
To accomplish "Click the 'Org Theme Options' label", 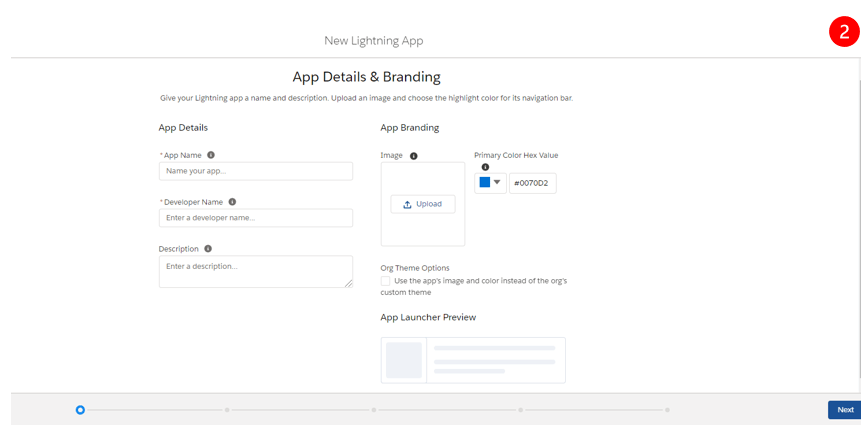I will point(415,268).
